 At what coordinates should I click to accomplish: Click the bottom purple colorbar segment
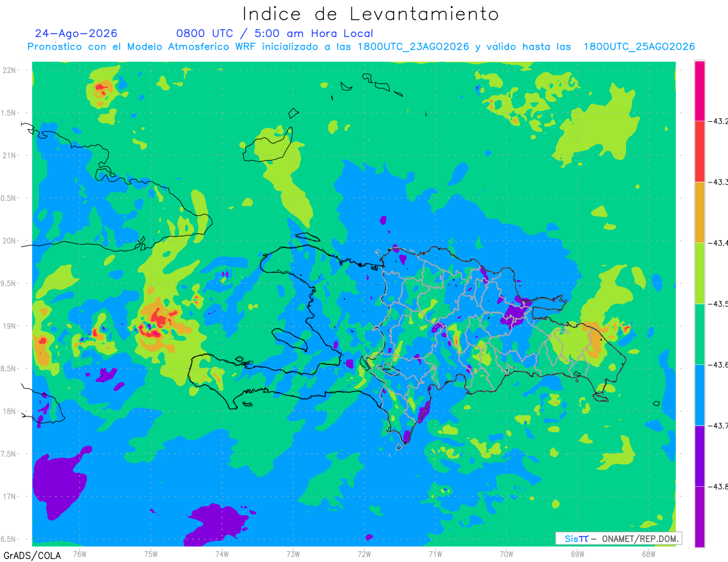[699, 517]
